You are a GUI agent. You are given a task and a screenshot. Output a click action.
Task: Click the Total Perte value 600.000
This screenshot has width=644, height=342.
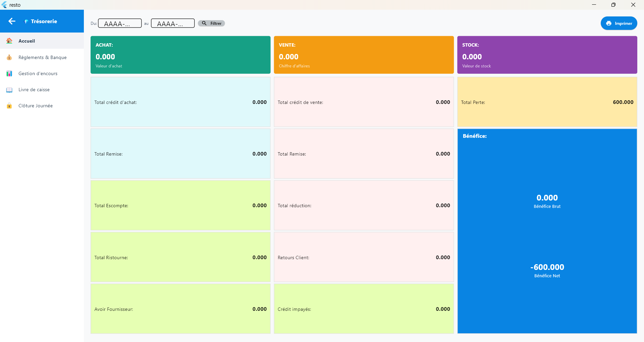click(623, 102)
